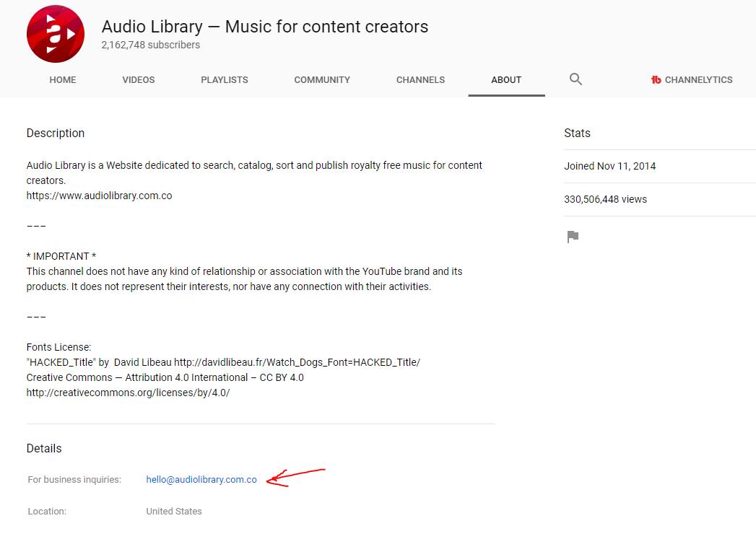
Task: Click the 'United States' location value
Action: [x=174, y=512]
